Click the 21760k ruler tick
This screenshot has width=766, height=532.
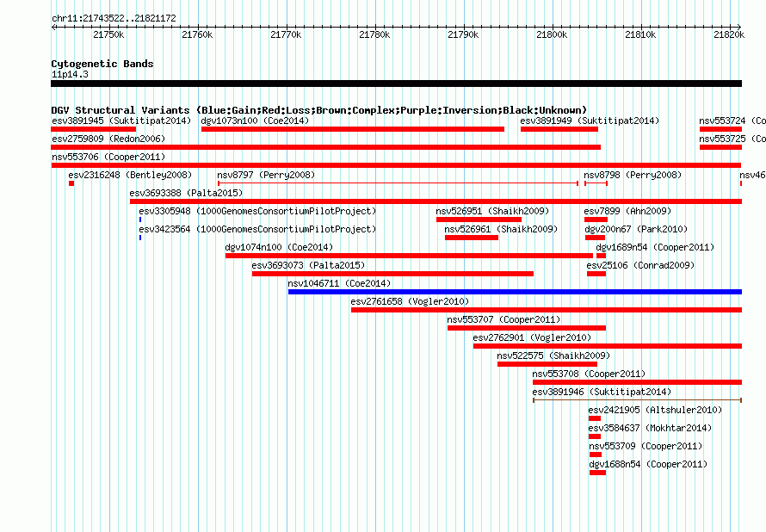coord(197,34)
